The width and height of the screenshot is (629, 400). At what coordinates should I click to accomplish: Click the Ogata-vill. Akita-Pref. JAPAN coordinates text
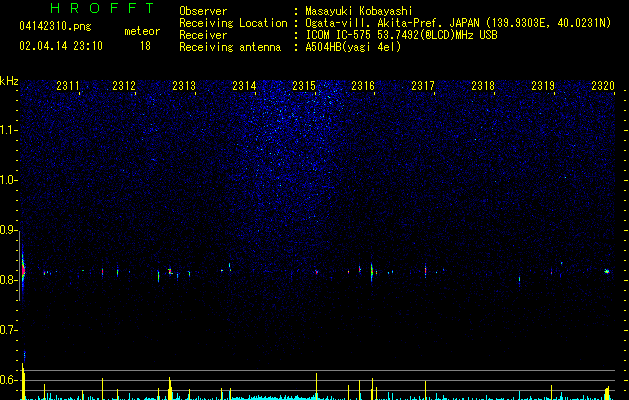(458, 23)
